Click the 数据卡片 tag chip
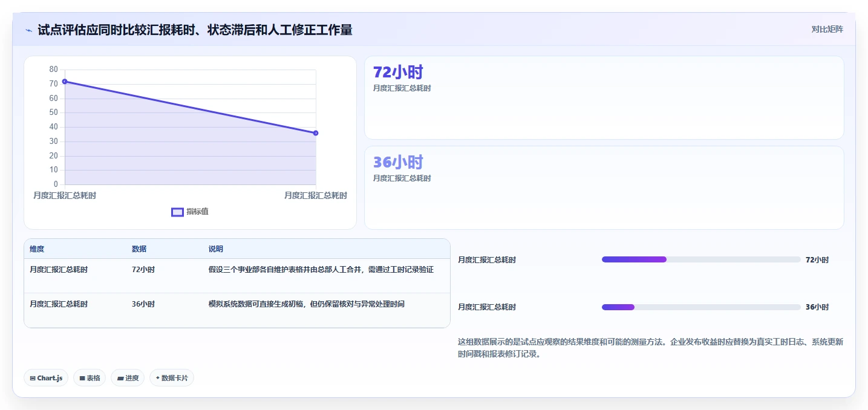This screenshot has height=410, width=868. pyautogui.click(x=172, y=378)
